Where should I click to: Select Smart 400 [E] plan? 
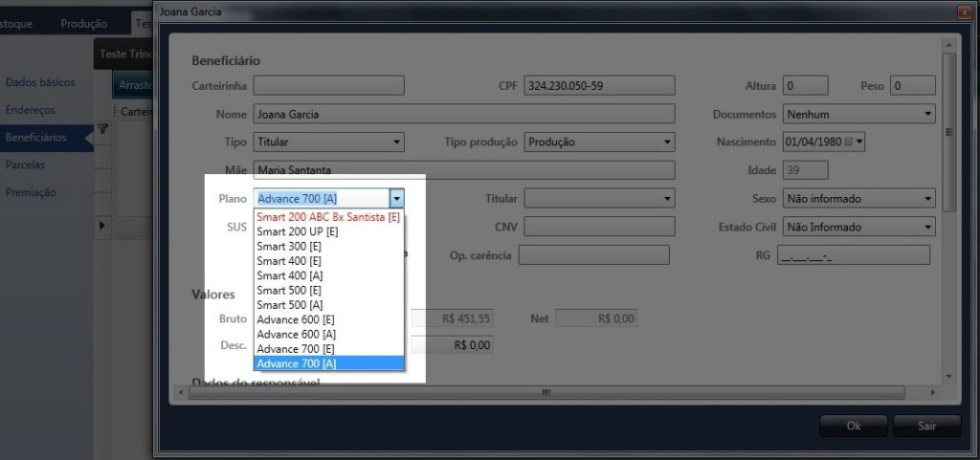coord(329,261)
